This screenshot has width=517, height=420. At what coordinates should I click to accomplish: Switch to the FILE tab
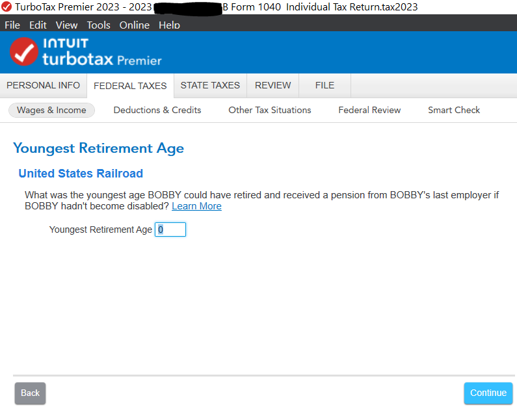[x=325, y=86]
